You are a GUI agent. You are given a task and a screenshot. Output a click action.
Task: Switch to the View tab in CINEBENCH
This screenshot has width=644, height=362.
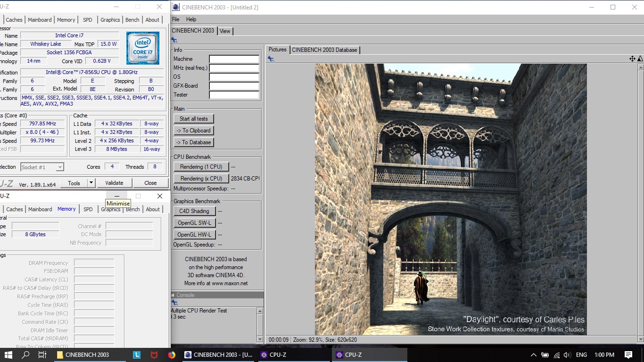click(x=225, y=31)
